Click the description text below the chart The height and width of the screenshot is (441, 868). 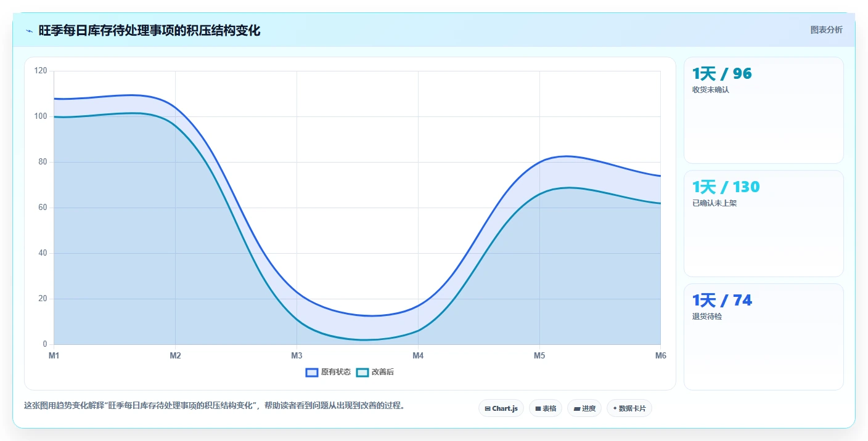coord(214,405)
